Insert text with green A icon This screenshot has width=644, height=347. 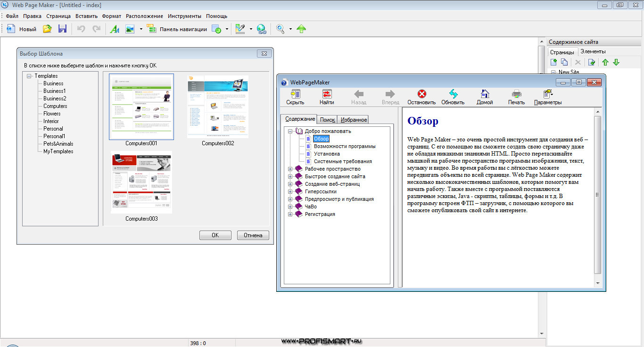(115, 29)
